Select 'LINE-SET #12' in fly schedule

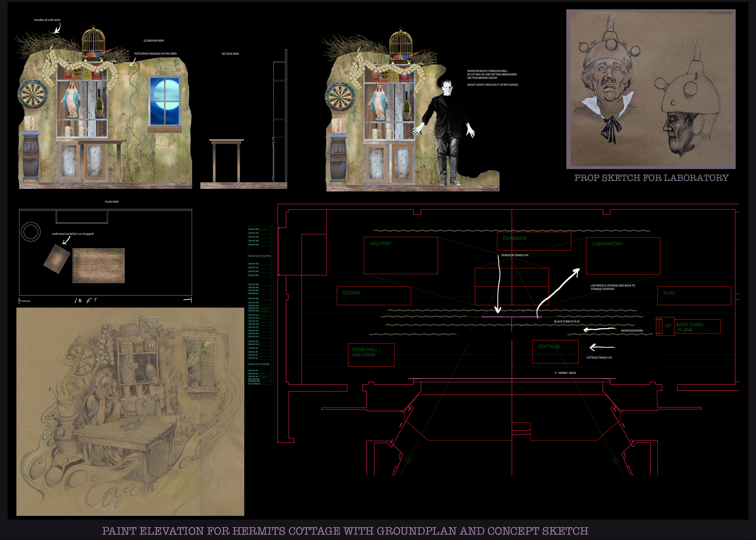(254, 337)
